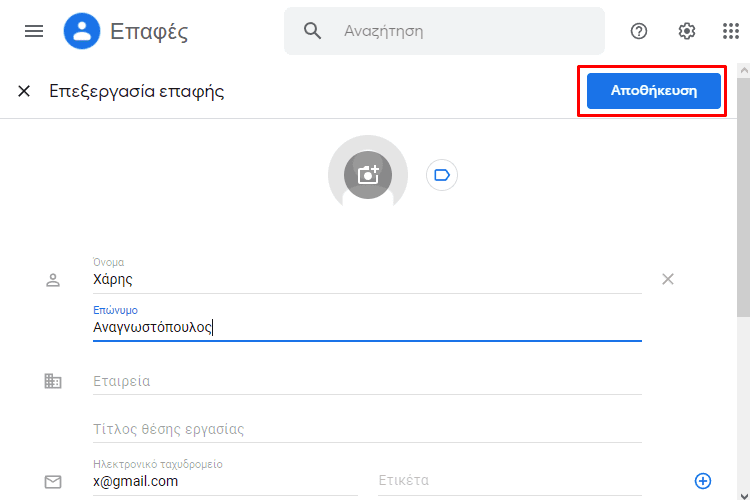This screenshot has height=500, width=750.
Task: Click the Εταιρεία company field
Action: pyautogui.click(x=367, y=381)
